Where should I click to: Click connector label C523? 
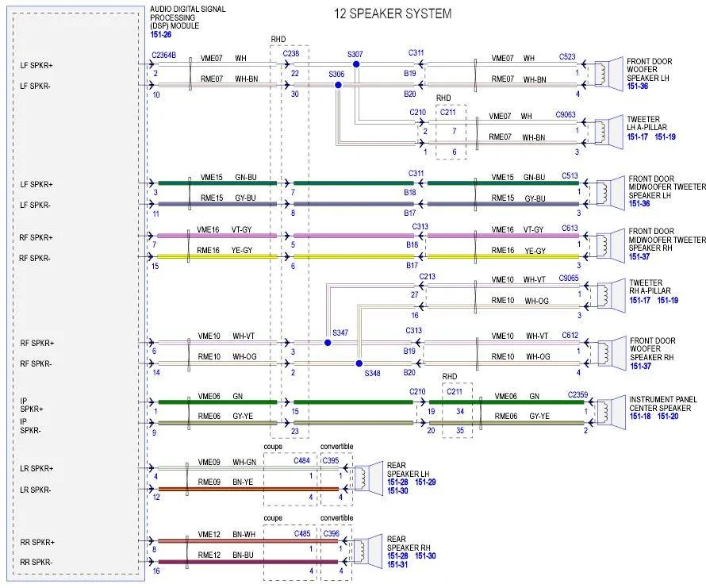(567, 57)
